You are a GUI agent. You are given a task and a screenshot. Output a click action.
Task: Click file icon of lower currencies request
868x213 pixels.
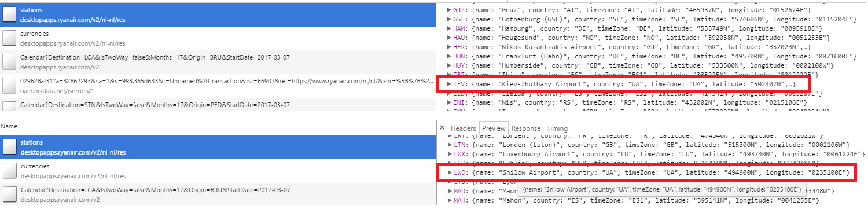coord(9,170)
